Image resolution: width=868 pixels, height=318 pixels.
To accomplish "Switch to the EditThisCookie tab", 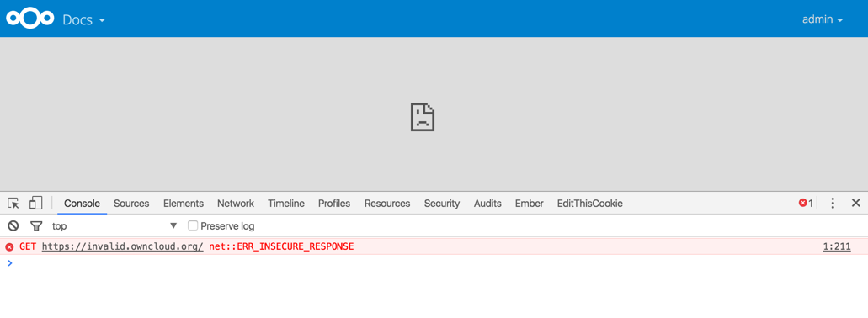I will point(589,204).
